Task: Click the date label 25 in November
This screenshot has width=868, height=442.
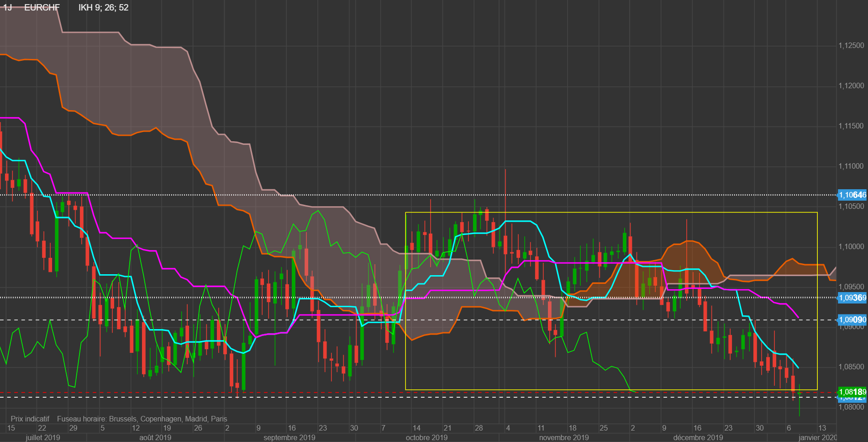Action: 604,428
